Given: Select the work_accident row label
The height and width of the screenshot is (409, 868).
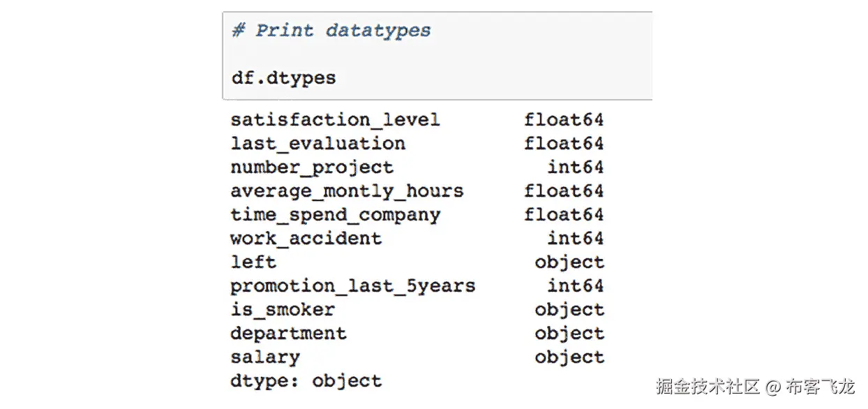Looking at the screenshot, I should (306, 239).
